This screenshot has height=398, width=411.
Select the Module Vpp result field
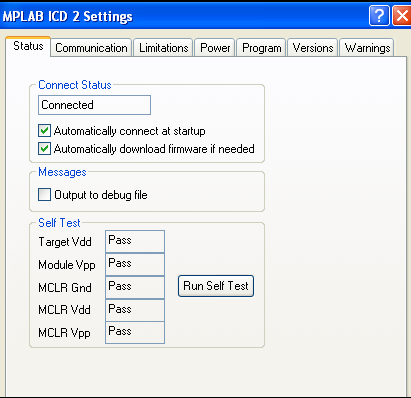pos(135,264)
